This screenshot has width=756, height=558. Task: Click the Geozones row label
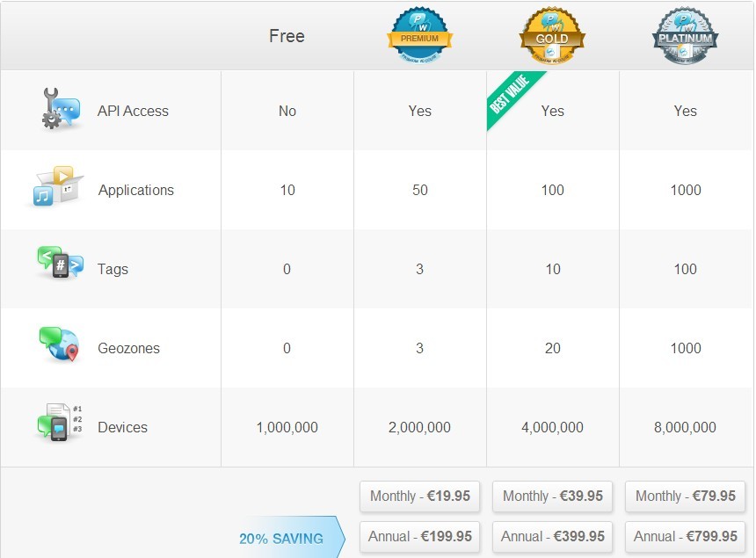128,348
